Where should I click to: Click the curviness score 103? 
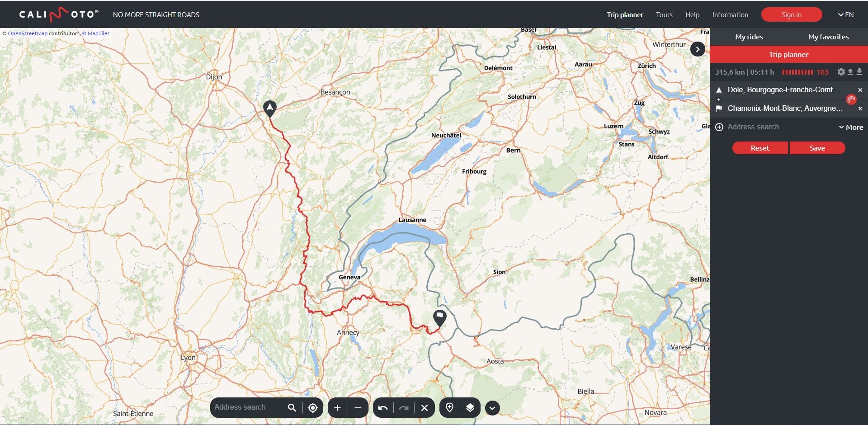pos(822,72)
